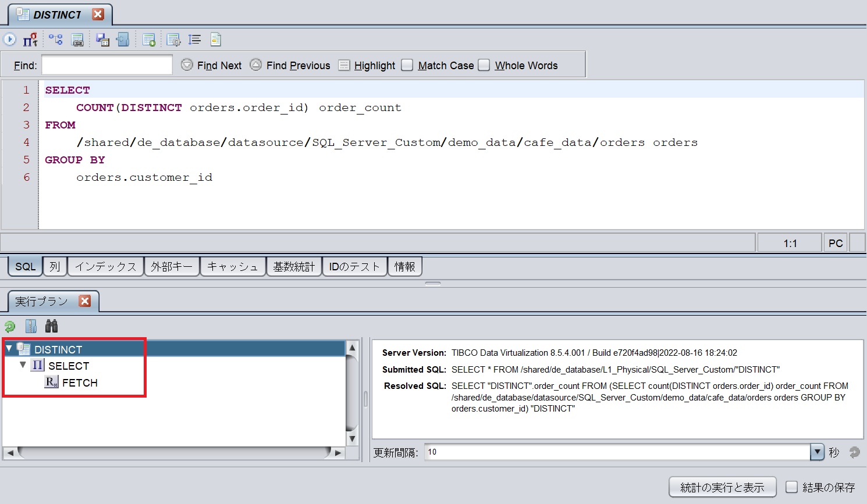Click the plan tree vertical scrollbar up arrow
This screenshot has height=504, width=867.
point(352,348)
